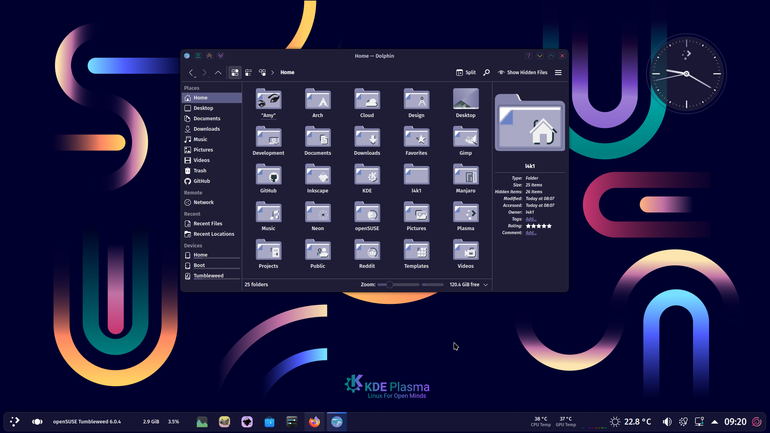
Task: Select the Favorites folder
Action: point(416,141)
